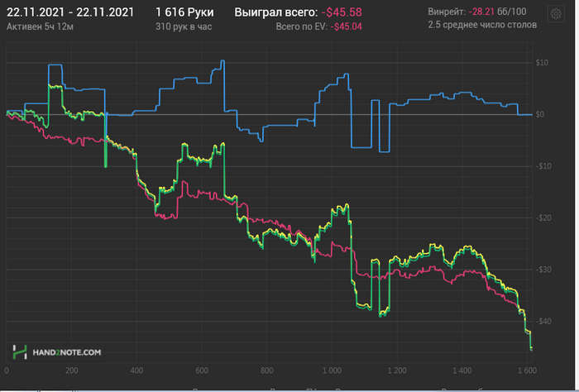This screenshot has width=579, height=392.
Task: Click the -$20 vertical axis label
Action: coord(542,218)
